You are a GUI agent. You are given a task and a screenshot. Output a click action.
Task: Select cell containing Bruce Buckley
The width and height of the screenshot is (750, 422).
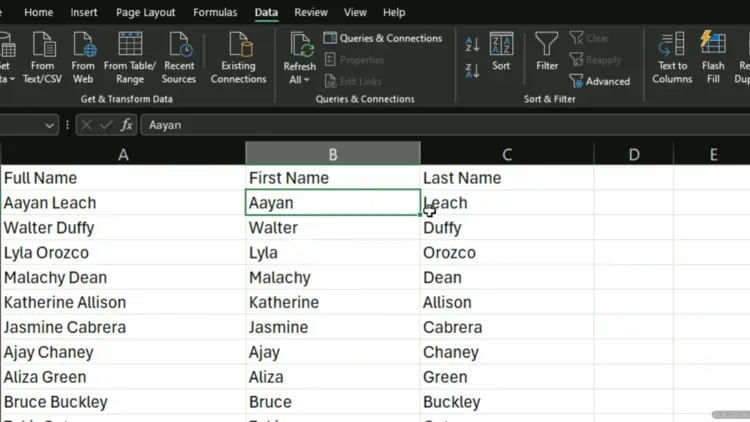pyautogui.click(x=123, y=402)
